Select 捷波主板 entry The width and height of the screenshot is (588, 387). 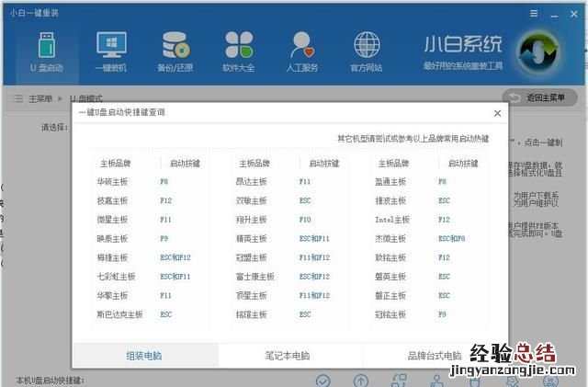point(390,200)
